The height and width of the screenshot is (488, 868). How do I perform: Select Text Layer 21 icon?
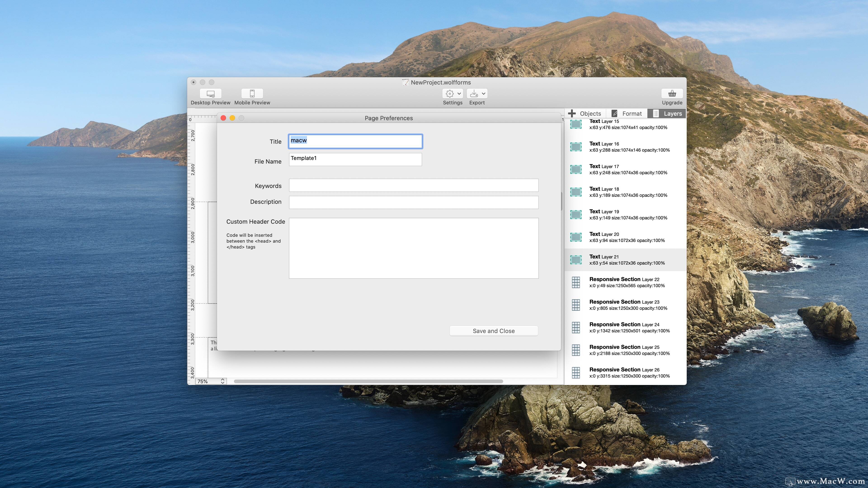(576, 260)
